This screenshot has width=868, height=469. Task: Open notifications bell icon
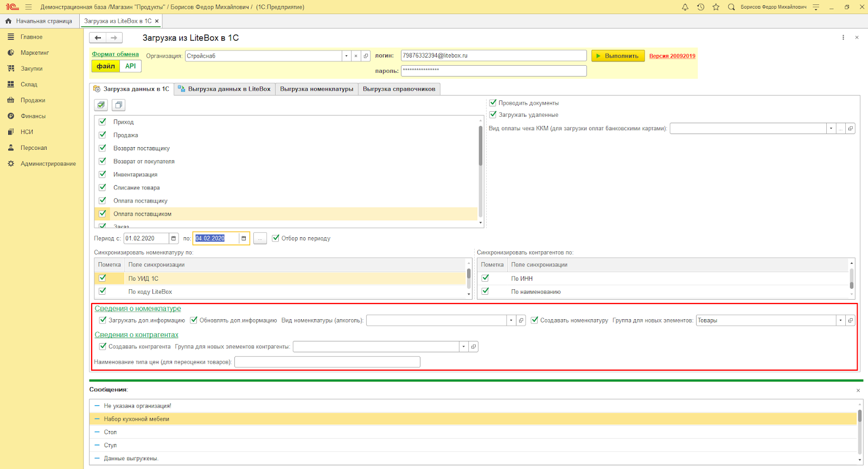pos(685,7)
